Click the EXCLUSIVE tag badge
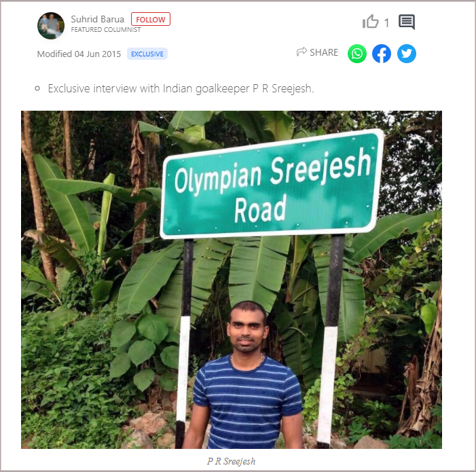The width and height of the screenshot is (476, 472). 147,54
